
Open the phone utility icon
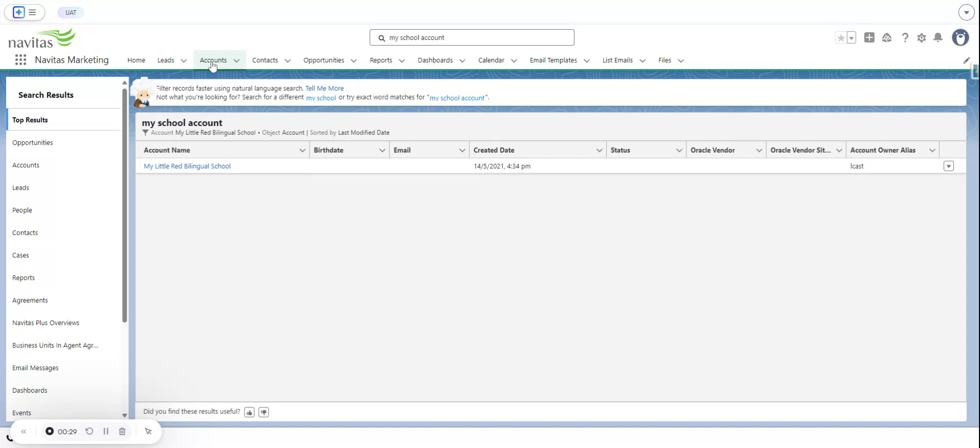9,438
